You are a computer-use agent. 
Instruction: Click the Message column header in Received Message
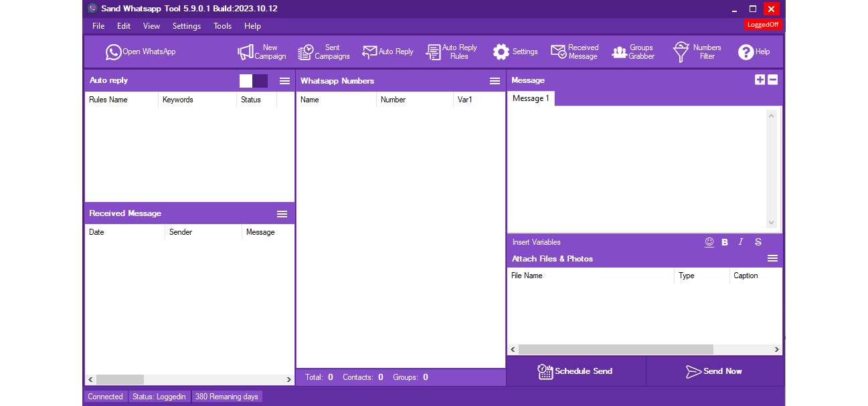[268, 232]
